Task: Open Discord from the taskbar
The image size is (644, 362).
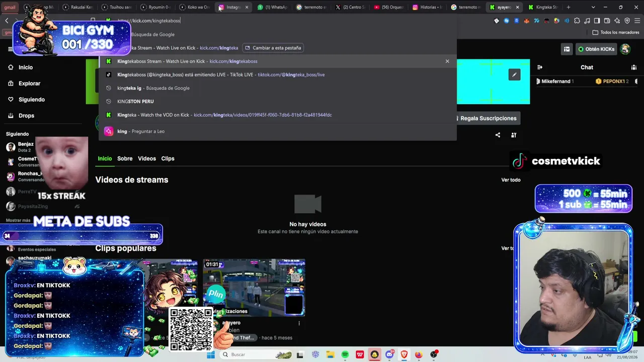Action: coord(389,354)
